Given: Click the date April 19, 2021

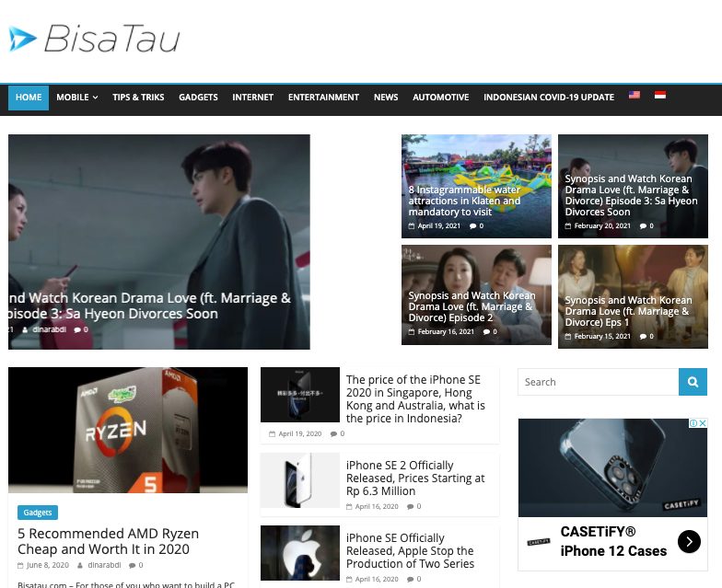Looking at the screenshot, I should pyautogui.click(x=438, y=226).
